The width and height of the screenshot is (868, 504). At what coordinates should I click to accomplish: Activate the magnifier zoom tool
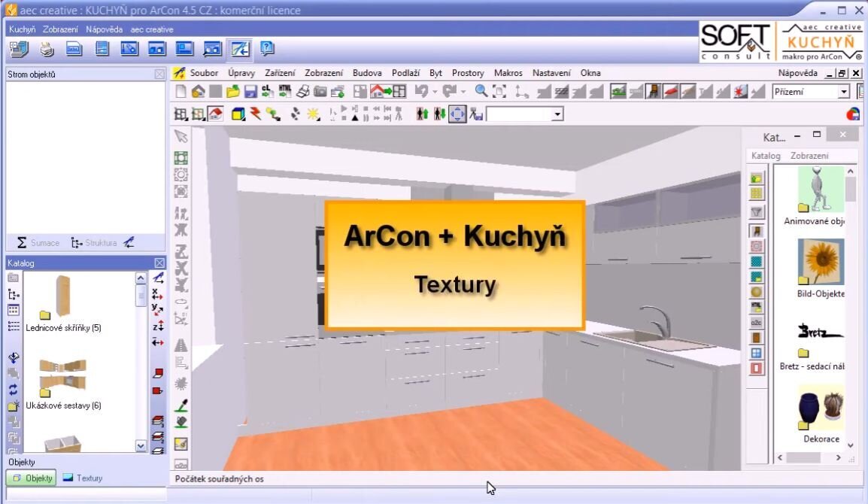(x=481, y=92)
